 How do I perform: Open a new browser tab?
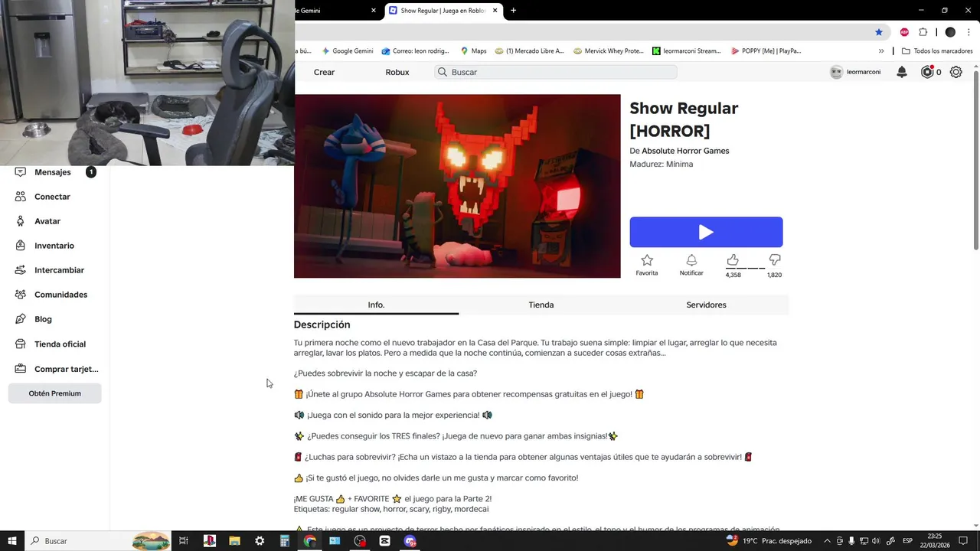click(513, 11)
